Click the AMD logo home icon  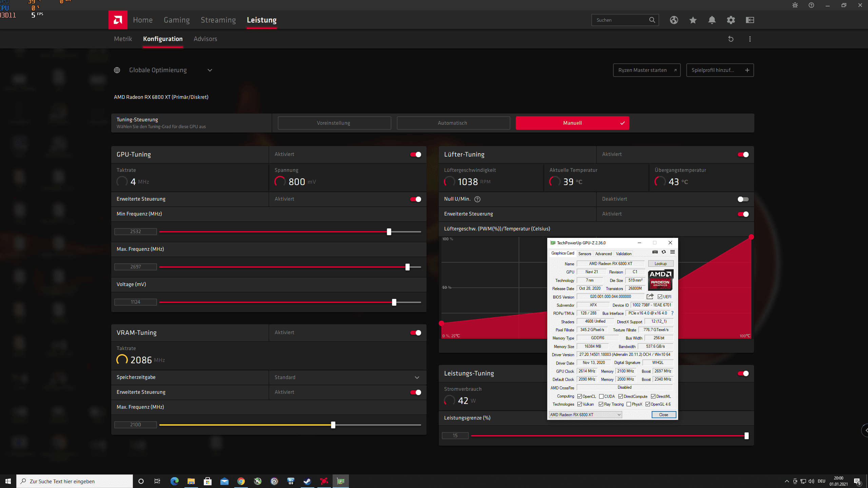click(x=118, y=20)
